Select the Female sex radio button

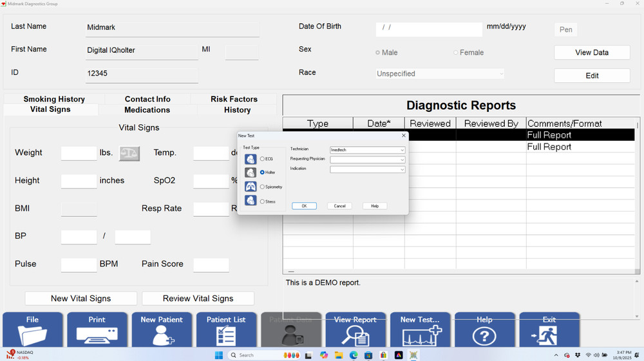pos(455,53)
